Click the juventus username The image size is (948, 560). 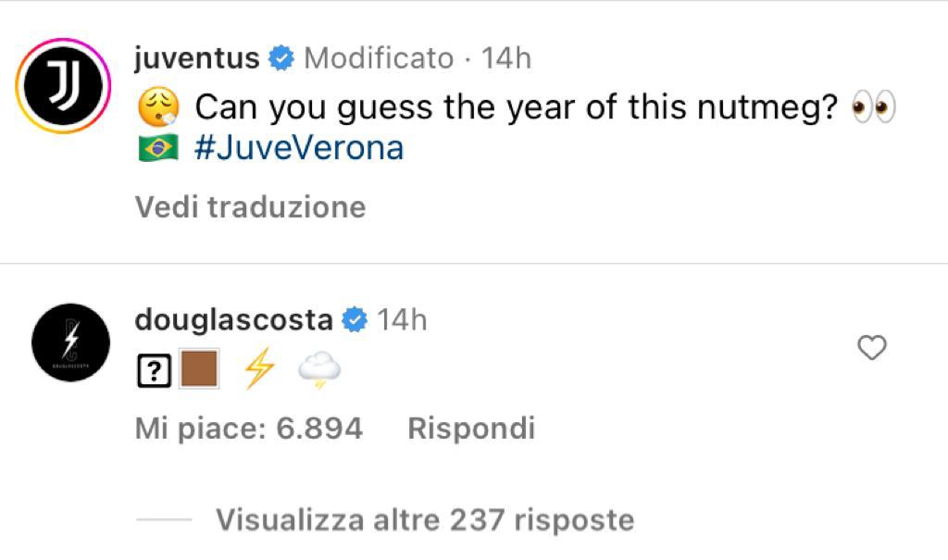point(197,58)
